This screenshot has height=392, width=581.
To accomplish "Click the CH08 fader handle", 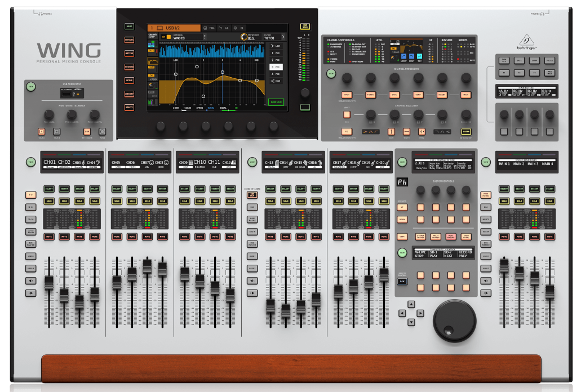I will click(162, 269).
